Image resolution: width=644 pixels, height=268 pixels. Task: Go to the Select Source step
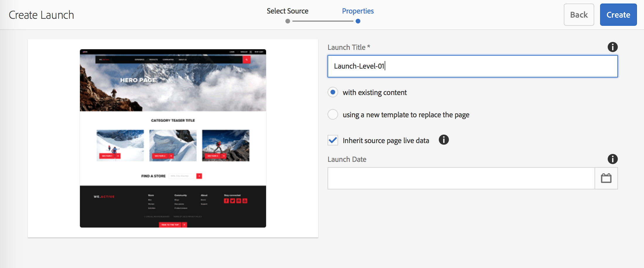(287, 11)
